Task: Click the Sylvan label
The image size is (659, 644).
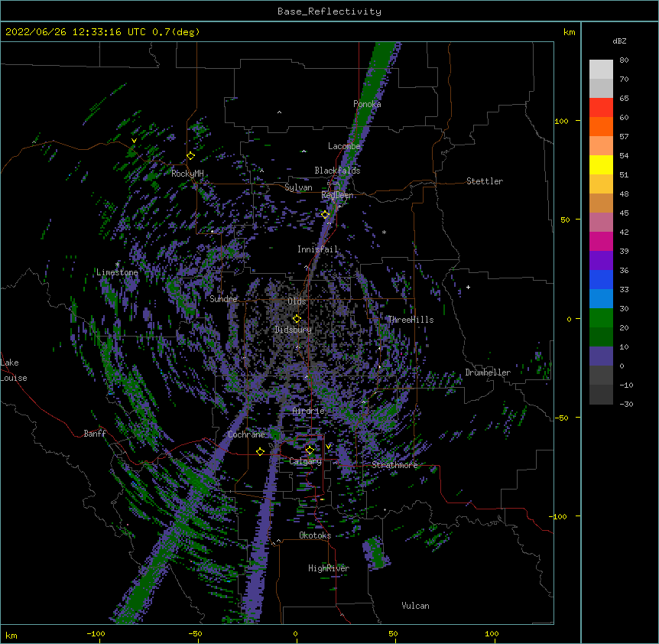Action: click(x=298, y=187)
